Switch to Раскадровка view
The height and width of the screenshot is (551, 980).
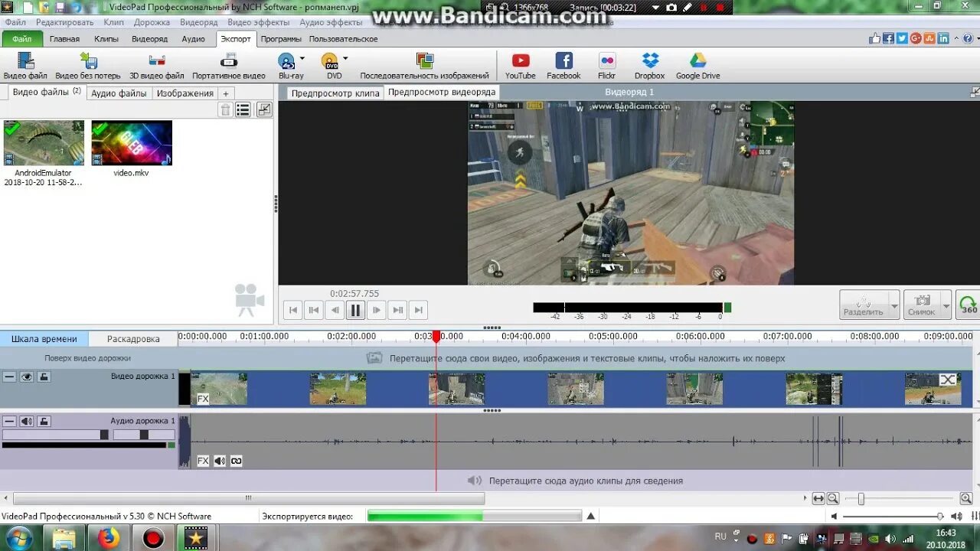coord(133,339)
